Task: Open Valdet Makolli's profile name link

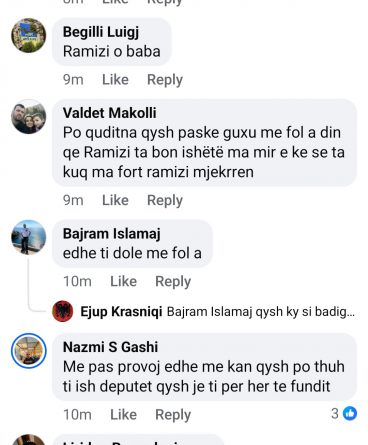Action: 110,113
